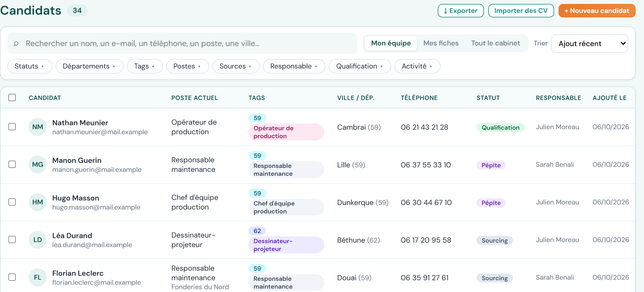Check the Manon Guerin row checkbox
Image resolution: width=644 pixels, height=292 pixels.
(12, 164)
